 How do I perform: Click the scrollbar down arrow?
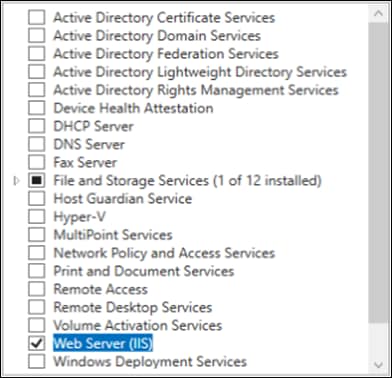pyautogui.click(x=378, y=364)
